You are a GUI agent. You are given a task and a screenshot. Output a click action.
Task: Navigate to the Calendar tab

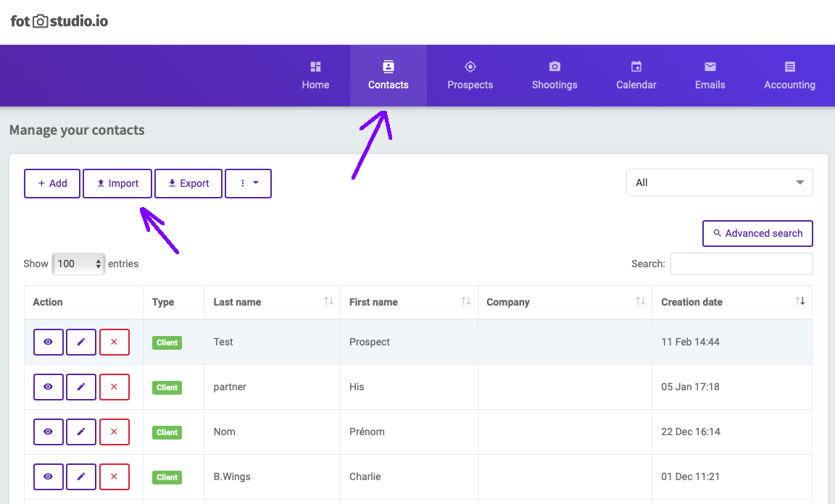(636, 75)
